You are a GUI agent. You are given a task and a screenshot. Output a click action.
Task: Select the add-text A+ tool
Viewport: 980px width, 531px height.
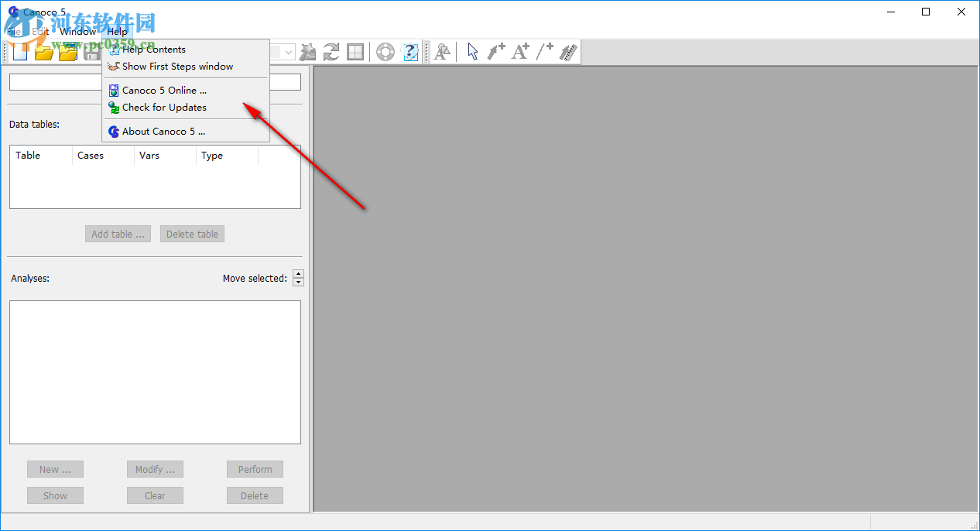521,52
